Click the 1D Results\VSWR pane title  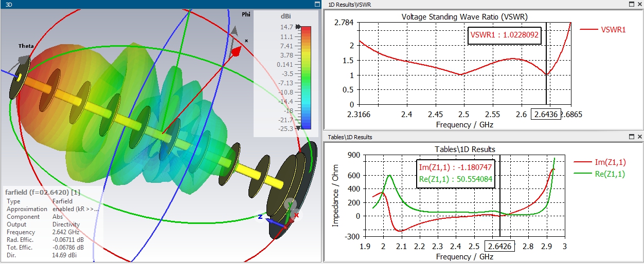pyautogui.click(x=350, y=4)
